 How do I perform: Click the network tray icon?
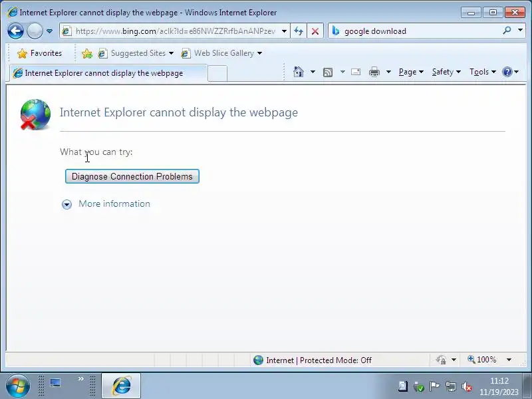click(451, 386)
